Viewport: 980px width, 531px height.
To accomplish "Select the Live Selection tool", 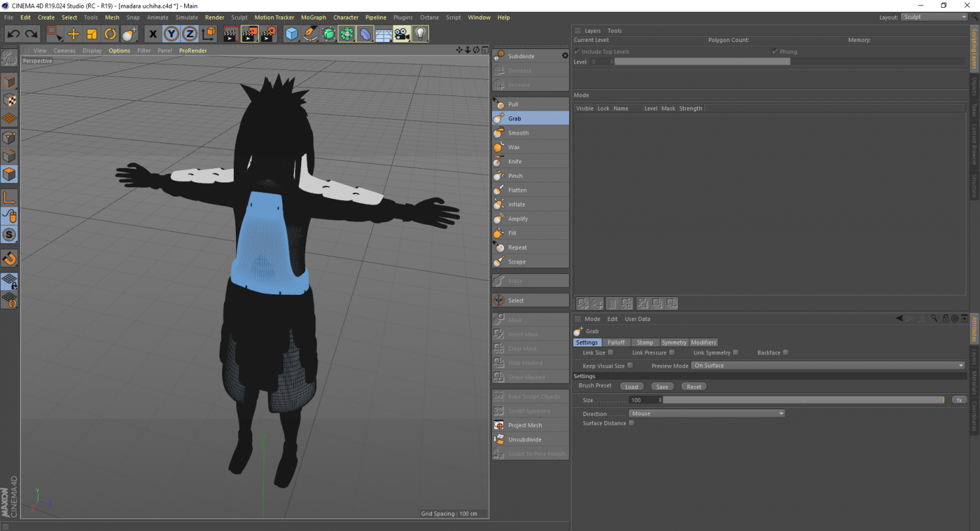I will click(55, 34).
